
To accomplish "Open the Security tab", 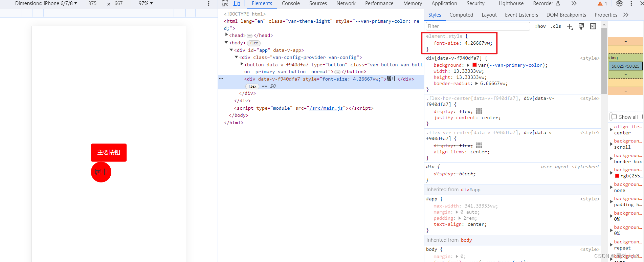I will tap(475, 3).
